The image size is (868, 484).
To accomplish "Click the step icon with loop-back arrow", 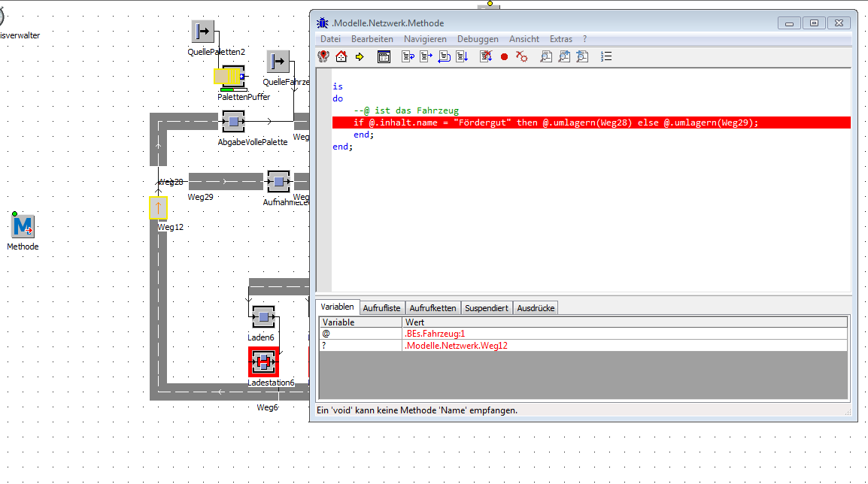I will (444, 56).
